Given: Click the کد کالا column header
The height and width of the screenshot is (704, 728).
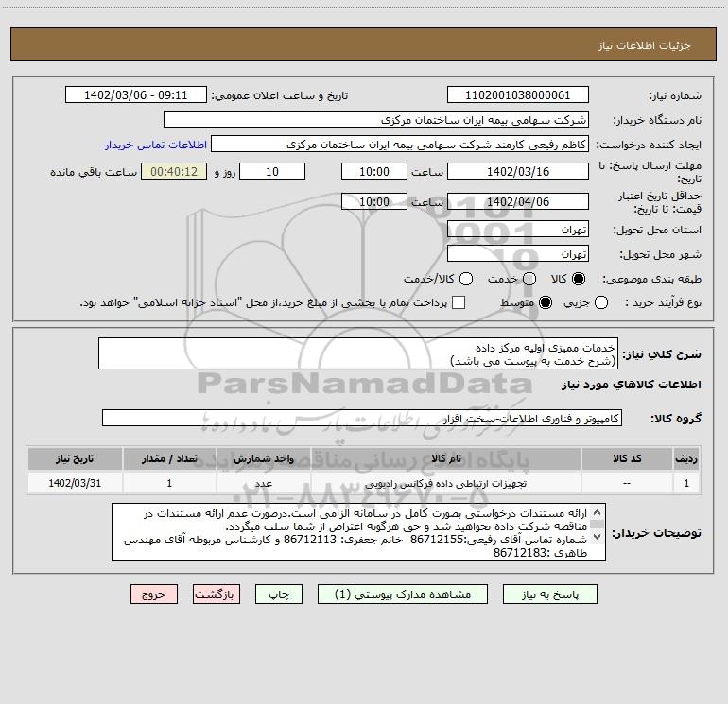Looking at the screenshot, I should pos(627,458).
